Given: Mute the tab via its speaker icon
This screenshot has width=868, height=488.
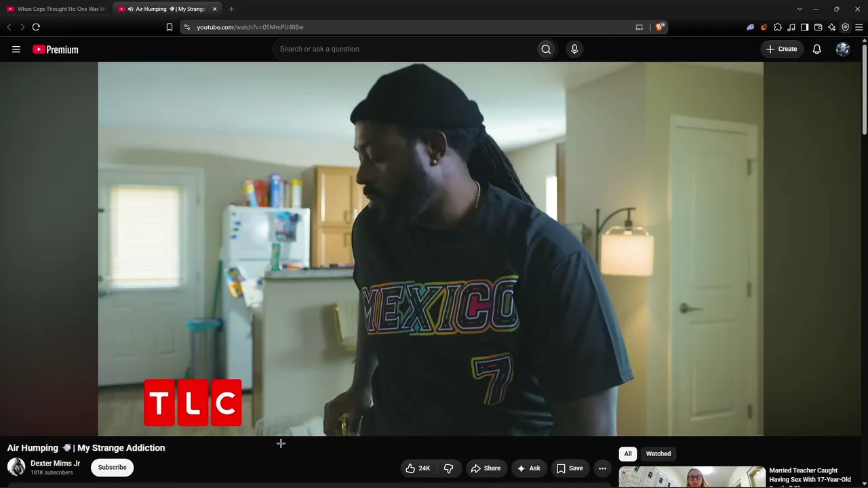Looking at the screenshot, I should pos(130,9).
